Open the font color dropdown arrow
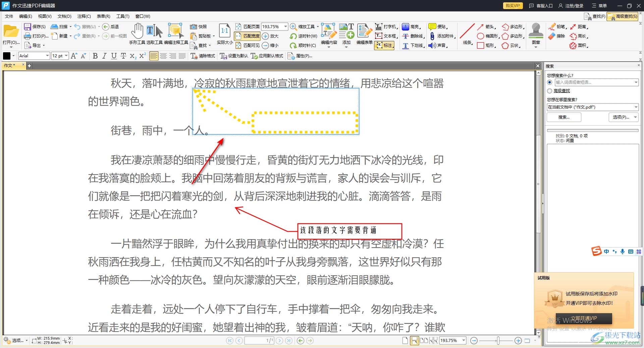Viewport: 644px width, 348px height. coord(13,56)
